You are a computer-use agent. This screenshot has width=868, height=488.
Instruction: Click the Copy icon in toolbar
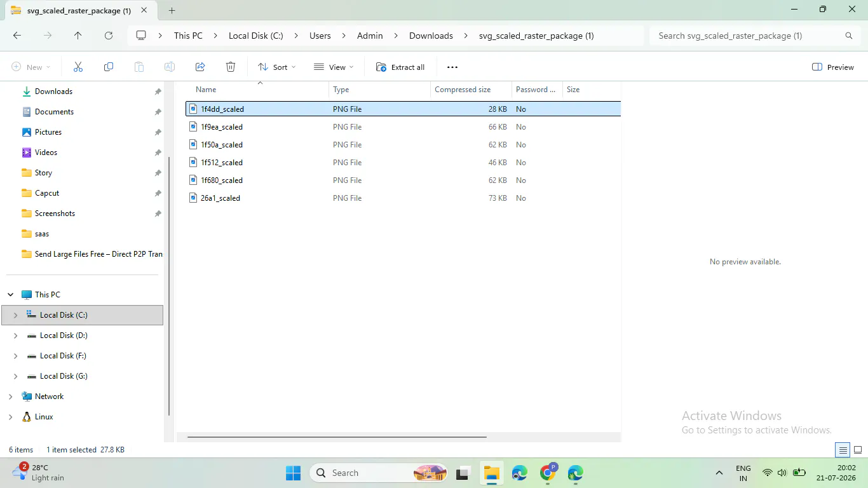click(x=109, y=67)
